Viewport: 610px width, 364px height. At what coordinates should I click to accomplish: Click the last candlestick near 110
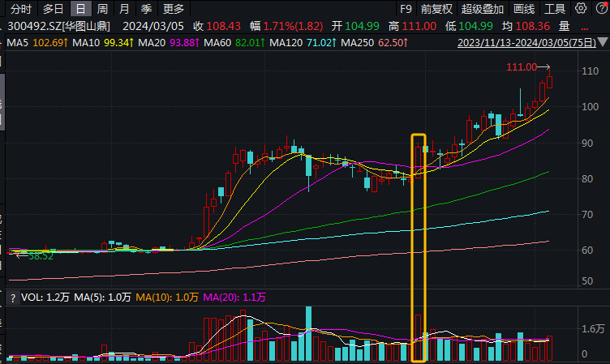[549, 82]
